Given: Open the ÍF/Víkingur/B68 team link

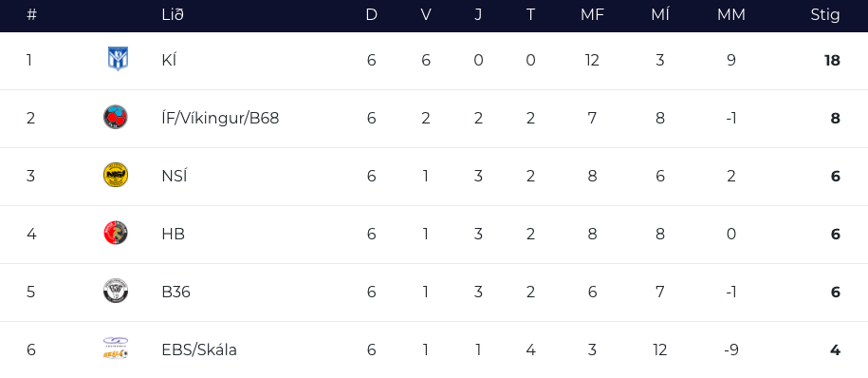Looking at the screenshot, I should pyautogui.click(x=220, y=118).
